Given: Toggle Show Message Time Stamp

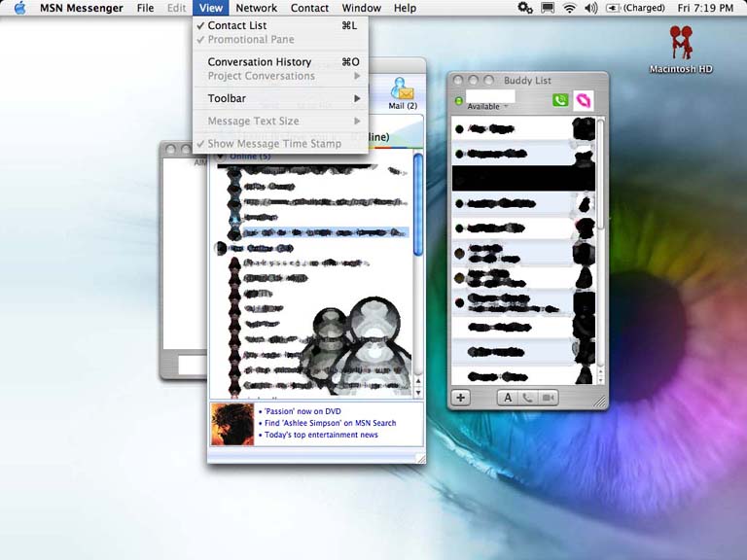Looking at the screenshot, I should coord(280,143).
